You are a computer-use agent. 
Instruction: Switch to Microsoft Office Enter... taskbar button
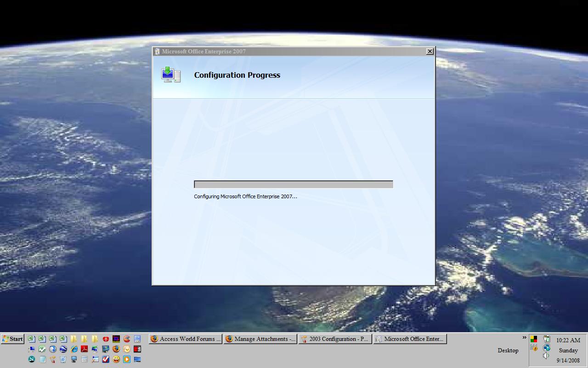click(x=409, y=339)
